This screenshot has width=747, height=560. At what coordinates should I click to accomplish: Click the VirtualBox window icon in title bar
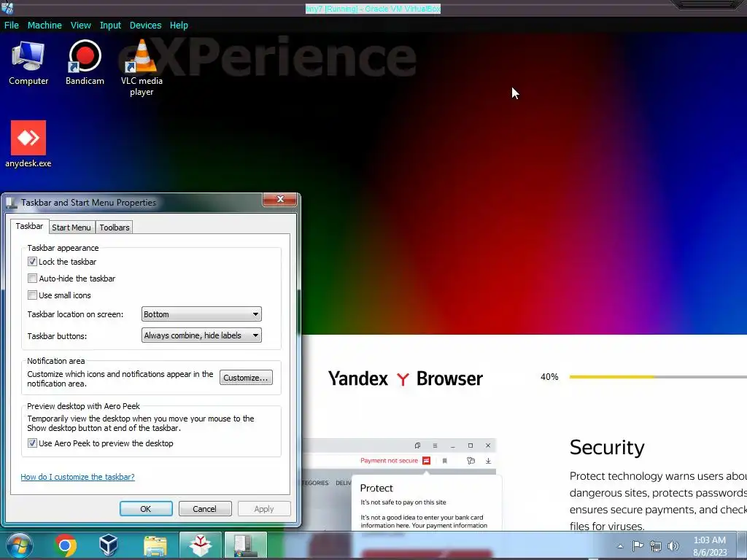point(7,8)
